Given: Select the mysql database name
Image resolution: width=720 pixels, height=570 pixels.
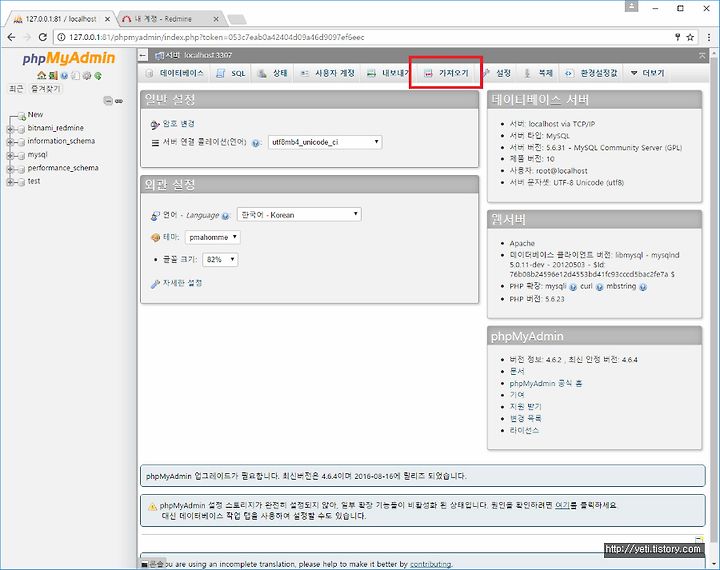Looking at the screenshot, I should coord(37,154).
